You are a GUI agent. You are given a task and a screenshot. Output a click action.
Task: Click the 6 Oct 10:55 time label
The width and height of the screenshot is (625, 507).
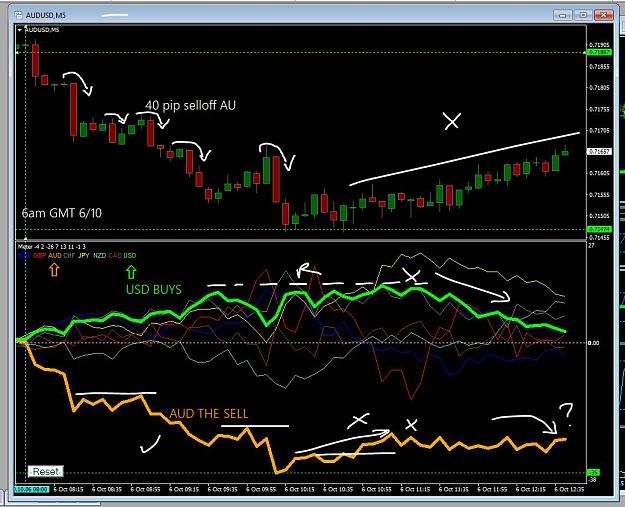coord(377,489)
